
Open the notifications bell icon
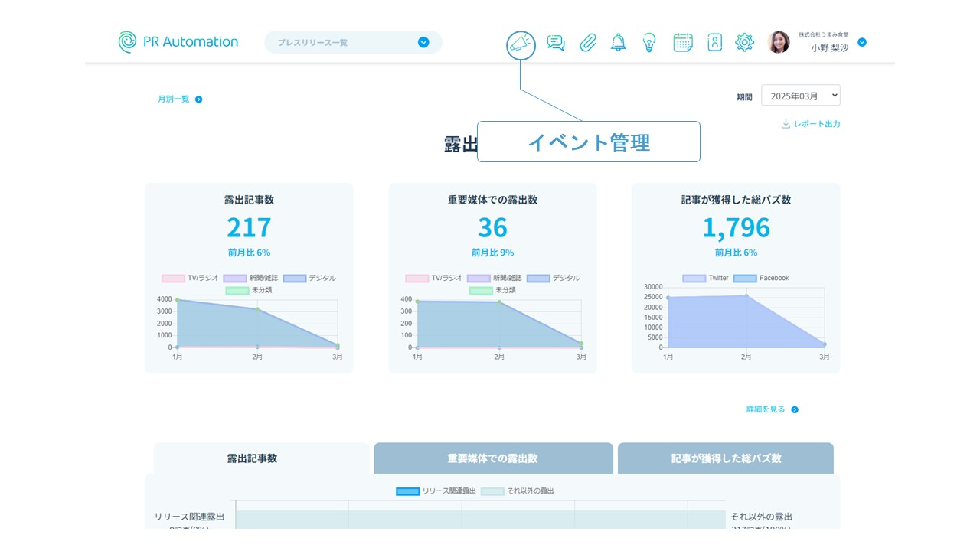[x=618, y=43]
